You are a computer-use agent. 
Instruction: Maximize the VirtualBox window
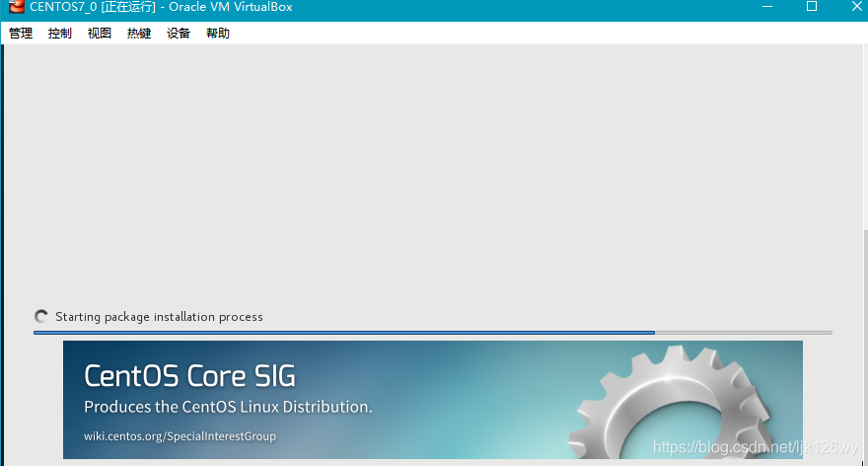click(812, 7)
